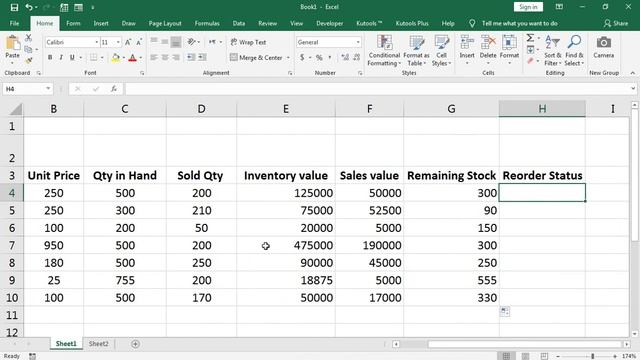This screenshot has width=640, height=360.
Task: Switch to the Kutools Plus tab
Action: tap(412, 23)
